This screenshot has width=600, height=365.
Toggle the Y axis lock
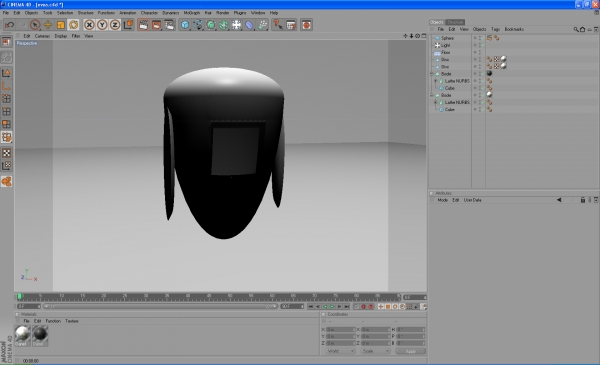pos(102,25)
